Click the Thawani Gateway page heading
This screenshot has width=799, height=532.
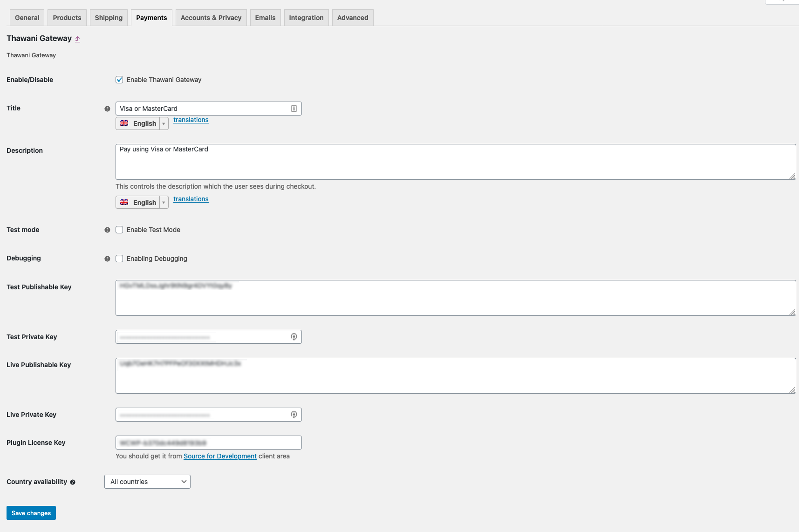[x=39, y=38]
